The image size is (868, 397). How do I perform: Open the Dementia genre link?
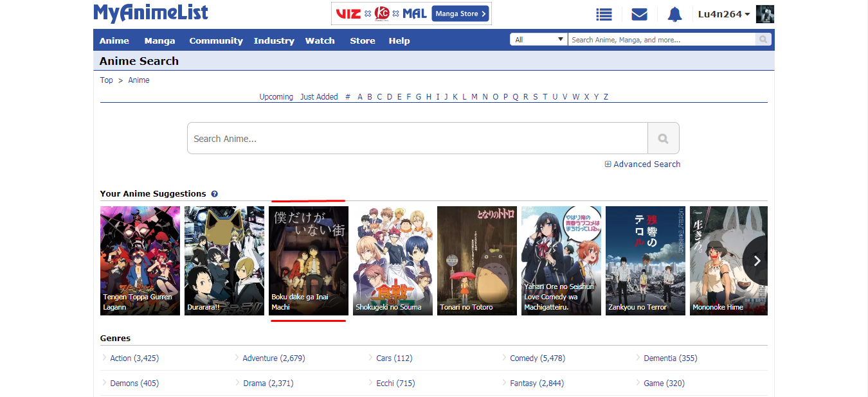(x=671, y=358)
